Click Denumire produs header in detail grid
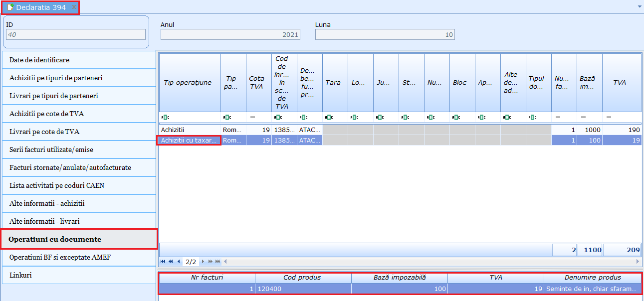 (593, 277)
